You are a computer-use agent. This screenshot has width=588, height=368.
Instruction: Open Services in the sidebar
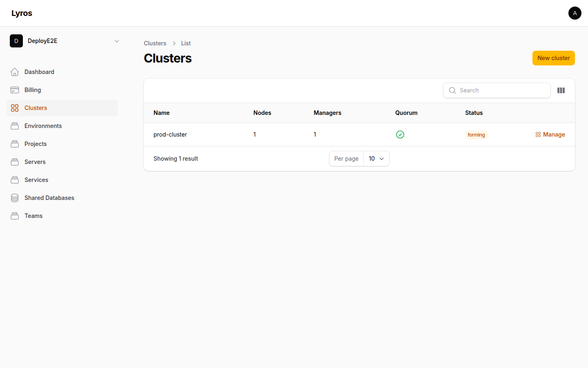pos(62,180)
